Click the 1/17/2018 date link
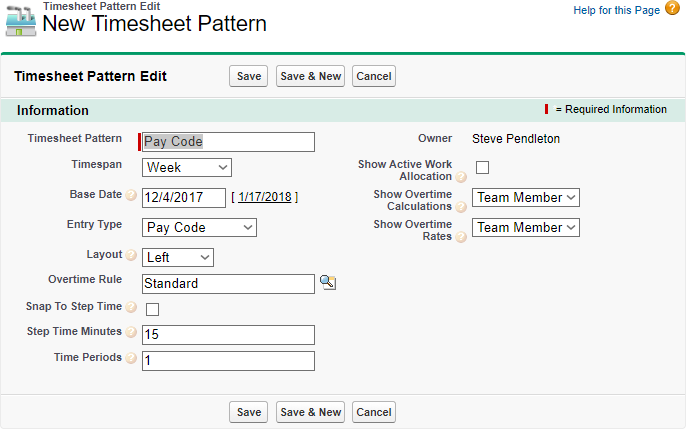 click(265, 197)
